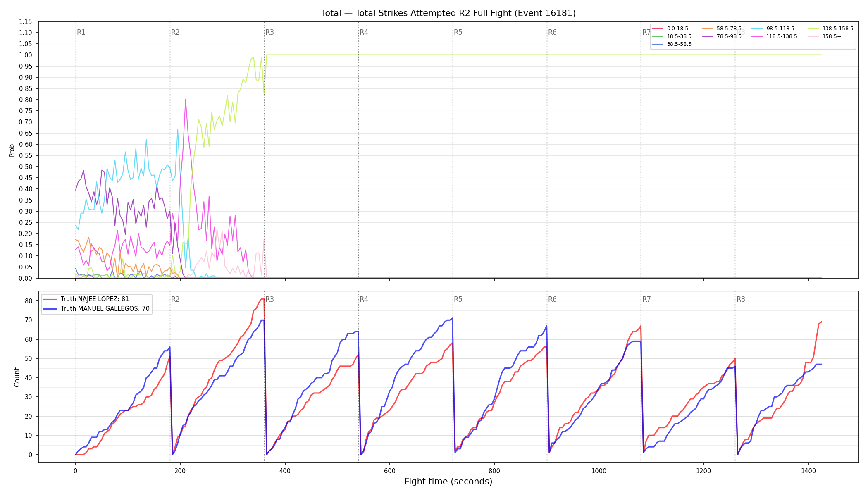Click the '0.25' tick on Prob axis
This screenshot has height=496, width=868.
tap(26, 222)
